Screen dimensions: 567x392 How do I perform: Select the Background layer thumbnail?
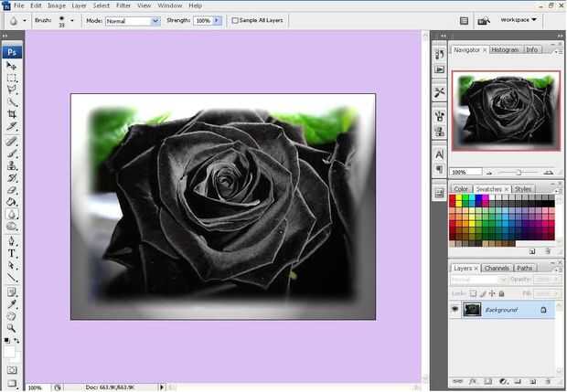pyautogui.click(x=472, y=310)
